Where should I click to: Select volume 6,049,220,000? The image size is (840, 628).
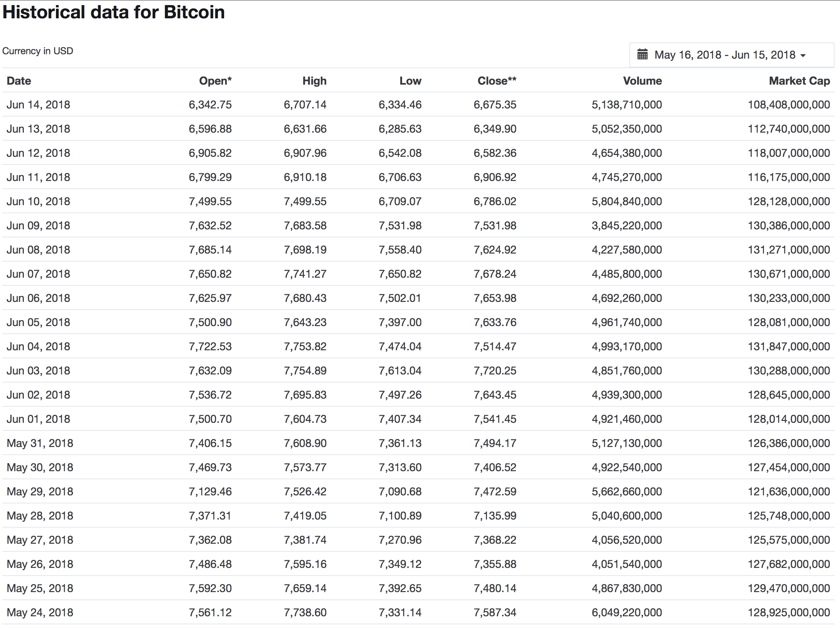click(x=627, y=612)
